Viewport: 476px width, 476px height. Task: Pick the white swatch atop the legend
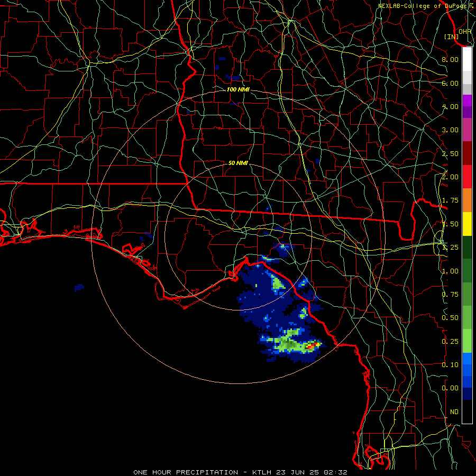467,59
